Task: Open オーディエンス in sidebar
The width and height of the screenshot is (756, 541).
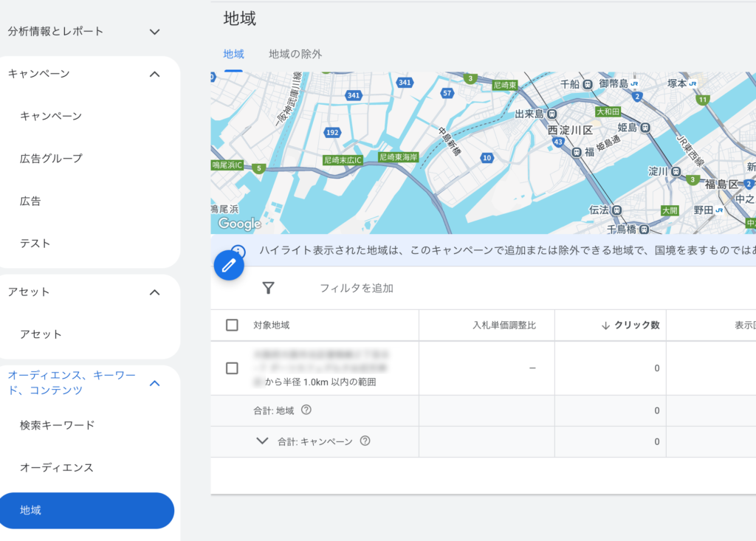Action: click(x=56, y=467)
